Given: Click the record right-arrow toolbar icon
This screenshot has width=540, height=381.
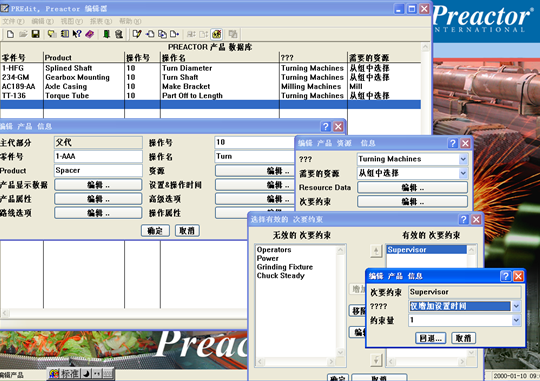Looking at the screenshot, I should 175,34.
